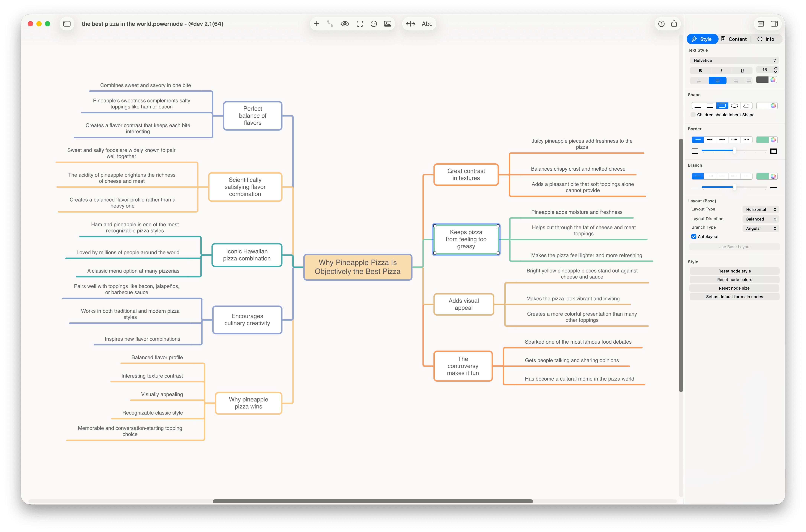Open the Branch Type dropdown
Image resolution: width=806 pixels, height=532 pixels.
pyautogui.click(x=760, y=228)
